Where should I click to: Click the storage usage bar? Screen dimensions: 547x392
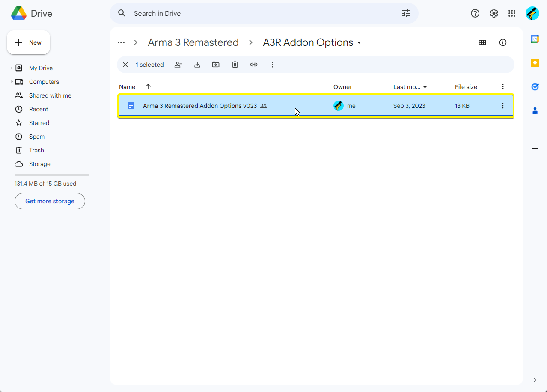point(52,175)
